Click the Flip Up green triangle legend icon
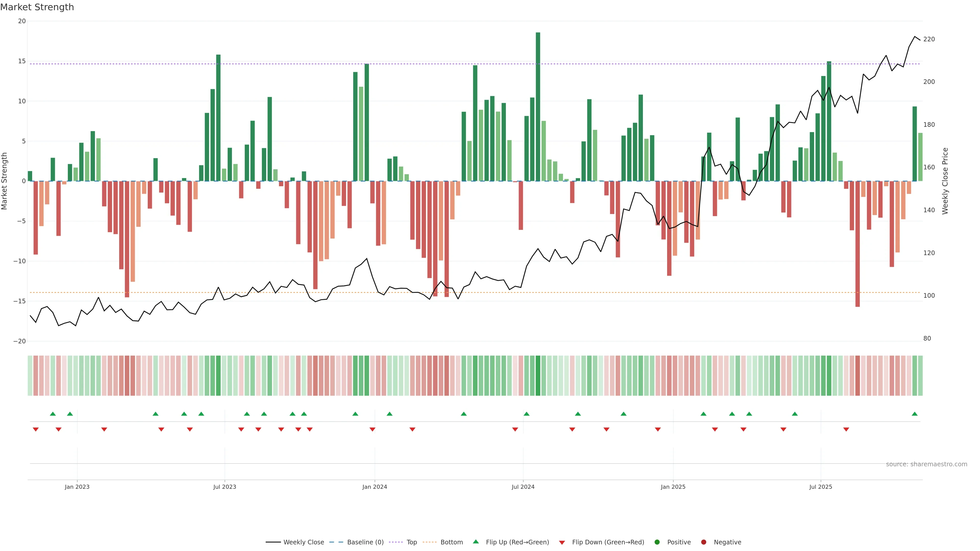 pyautogui.click(x=475, y=542)
